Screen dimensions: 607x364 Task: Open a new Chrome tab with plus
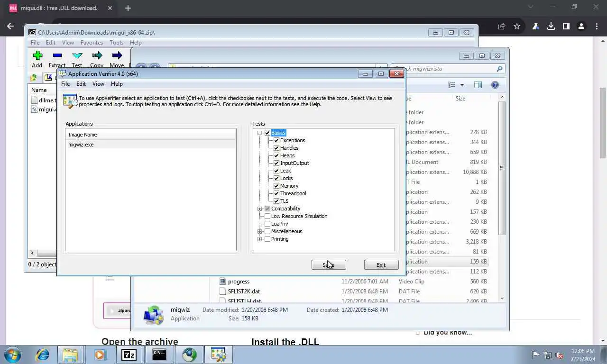coord(128,8)
